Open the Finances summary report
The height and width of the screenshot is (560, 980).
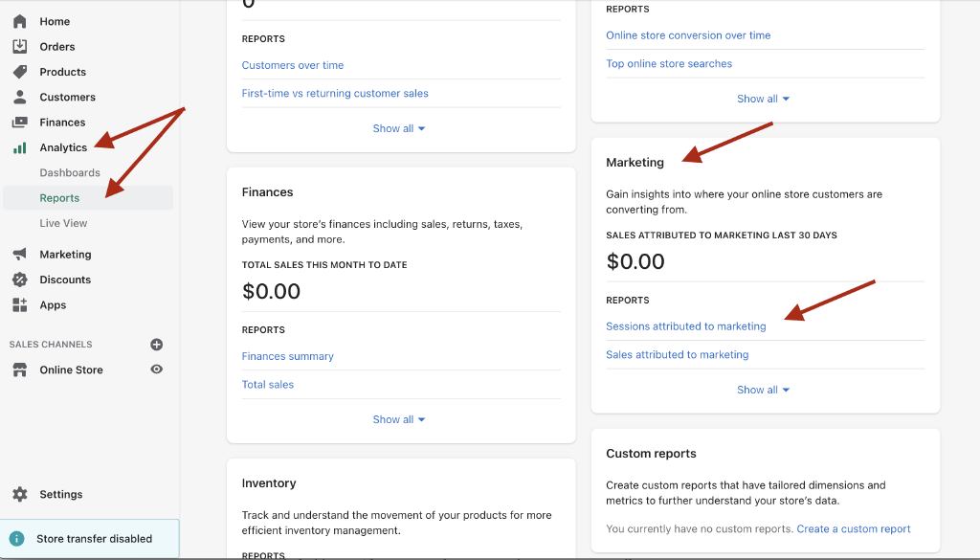click(288, 355)
